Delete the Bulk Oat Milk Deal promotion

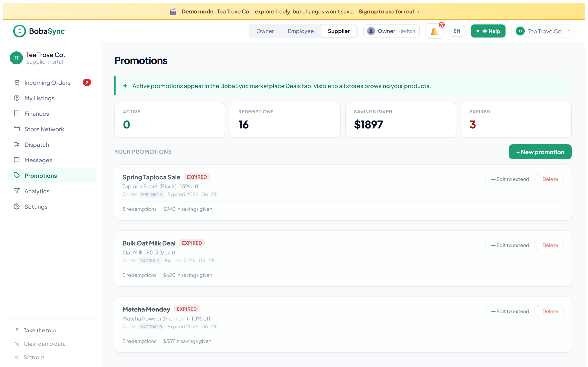(x=550, y=245)
